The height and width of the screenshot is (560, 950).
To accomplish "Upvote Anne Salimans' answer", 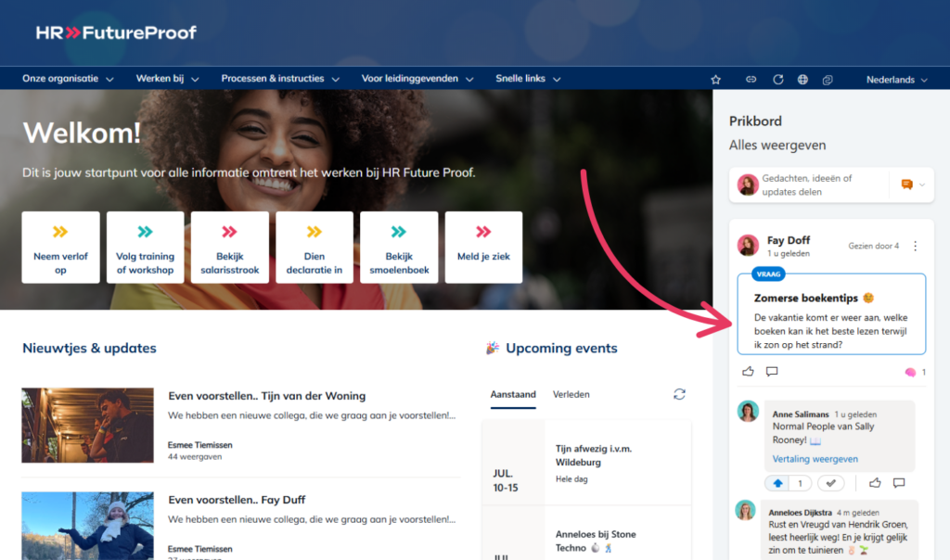I will coord(778,483).
